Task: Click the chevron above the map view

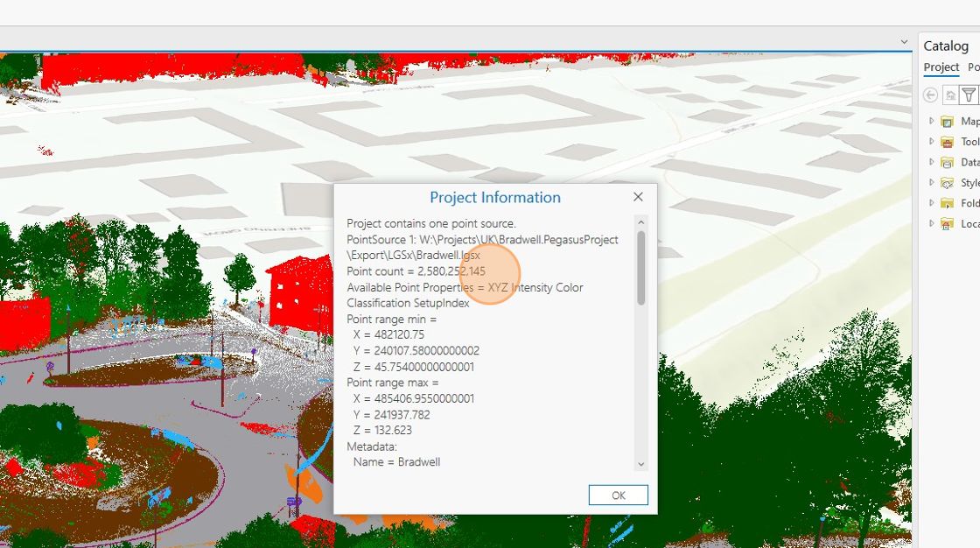Action: 905,41
